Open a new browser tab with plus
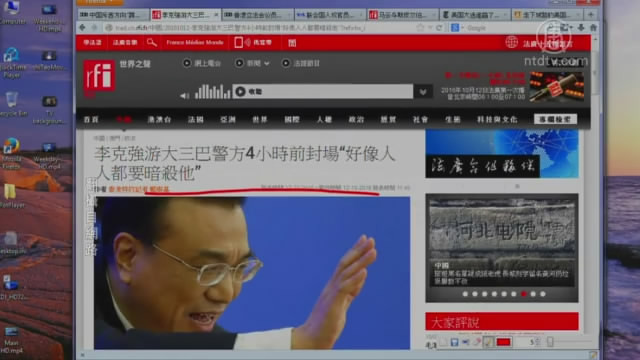640x360 pixels. pyautogui.click(x=591, y=15)
